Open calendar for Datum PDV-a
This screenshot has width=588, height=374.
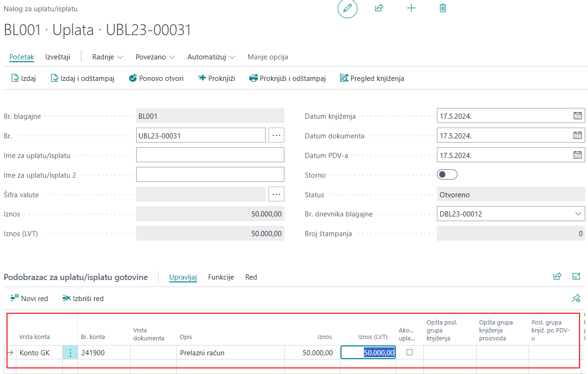coord(578,155)
